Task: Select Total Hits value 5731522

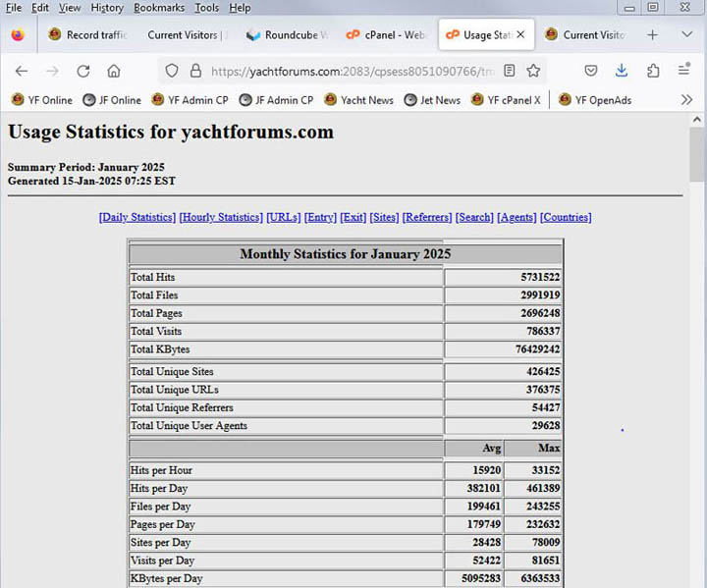Action: pos(540,277)
